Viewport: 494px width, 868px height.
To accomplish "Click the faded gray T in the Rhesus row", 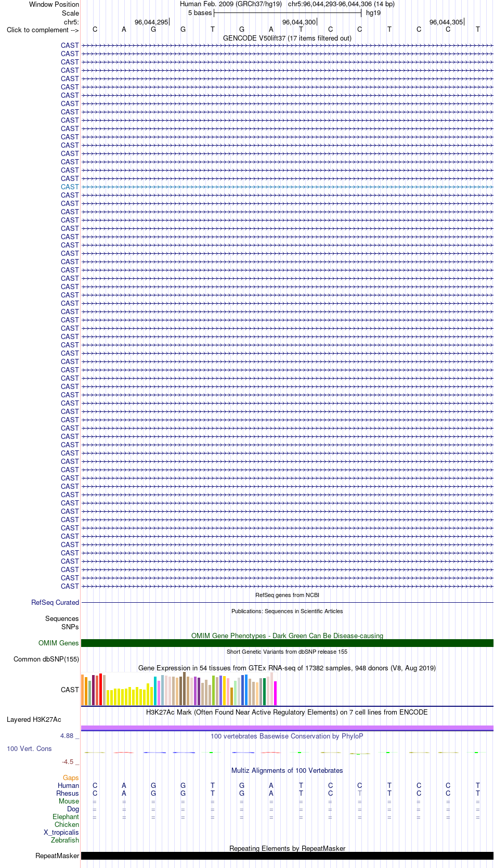I will click(x=360, y=793).
